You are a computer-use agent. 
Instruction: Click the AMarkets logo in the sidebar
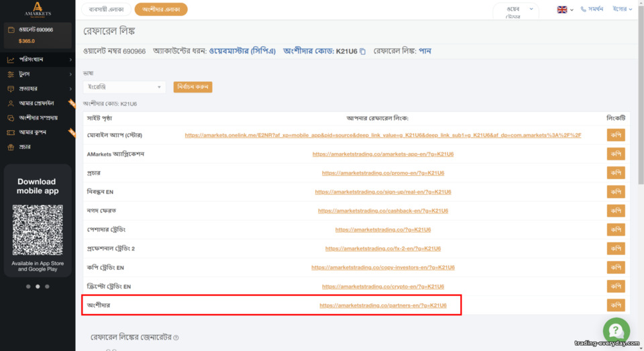[38, 9]
